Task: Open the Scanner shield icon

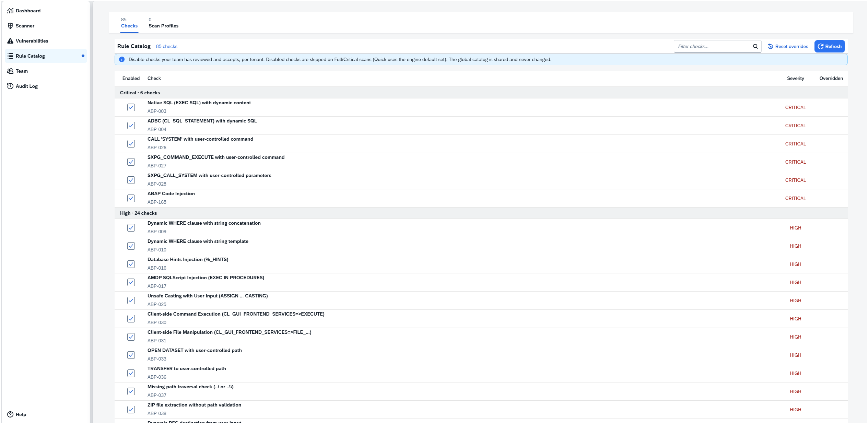Action: coord(10,26)
